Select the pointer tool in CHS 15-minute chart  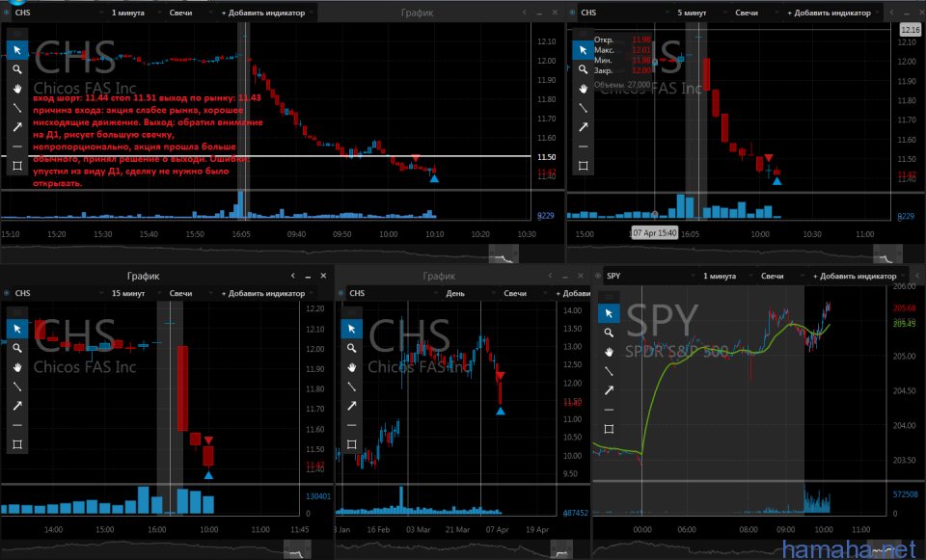[x=17, y=329]
